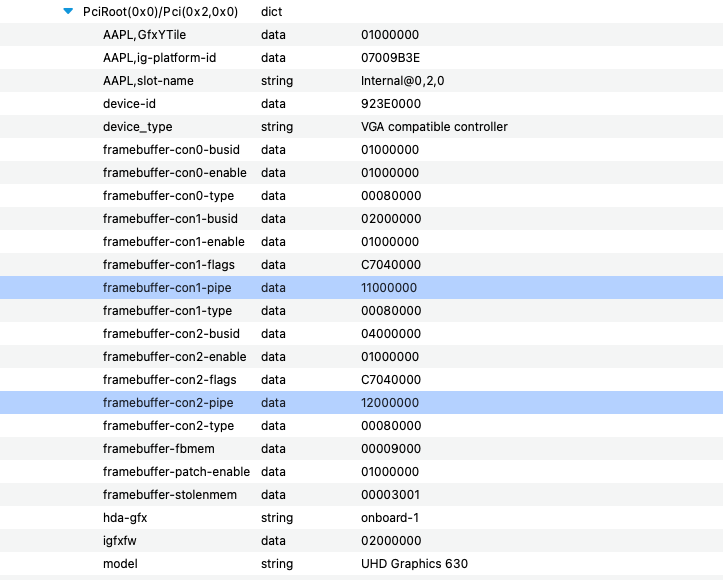Click the value 00003001
The image size is (723, 580).
pyautogui.click(x=391, y=495)
